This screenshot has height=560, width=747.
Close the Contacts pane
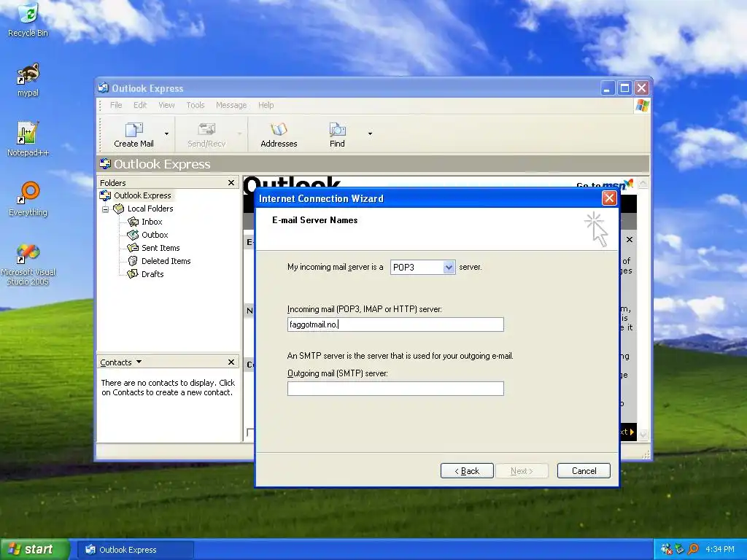(231, 362)
